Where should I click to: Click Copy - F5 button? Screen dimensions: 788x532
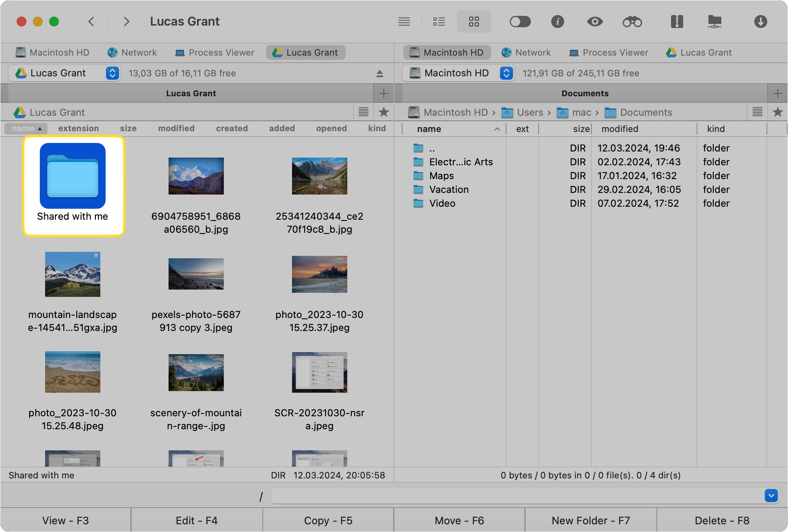pos(328,520)
